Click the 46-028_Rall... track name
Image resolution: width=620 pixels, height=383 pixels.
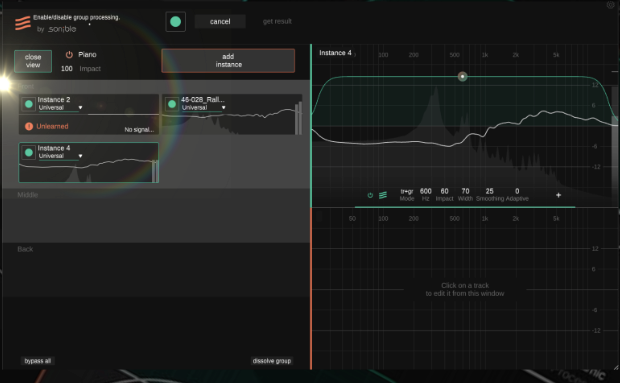coord(203,100)
